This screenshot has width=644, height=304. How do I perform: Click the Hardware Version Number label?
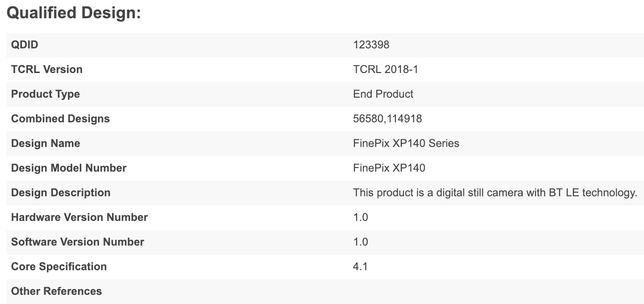point(79,217)
